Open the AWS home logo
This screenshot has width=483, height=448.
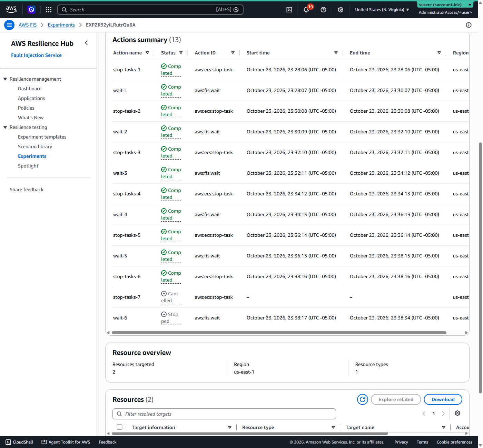(x=11, y=9)
